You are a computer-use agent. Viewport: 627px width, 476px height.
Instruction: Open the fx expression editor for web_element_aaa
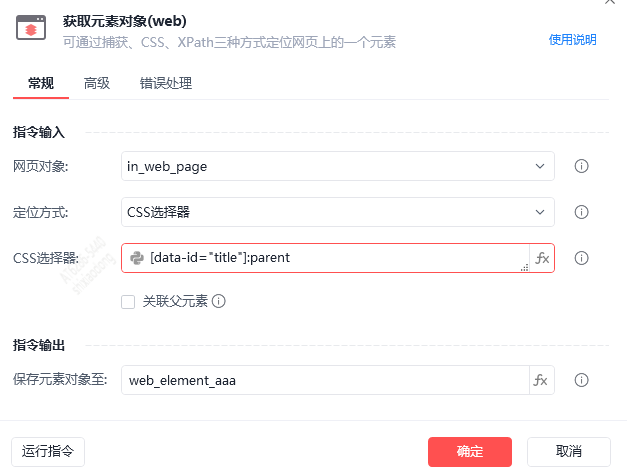[x=541, y=380]
